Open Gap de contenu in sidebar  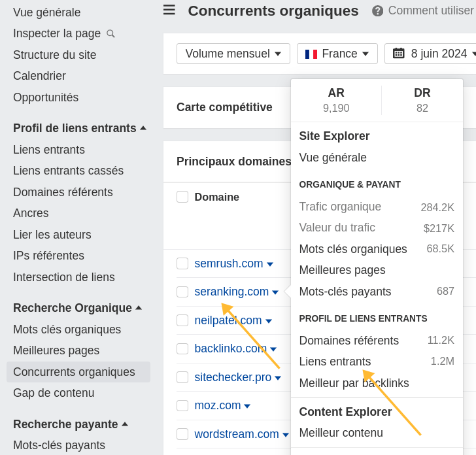(54, 393)
